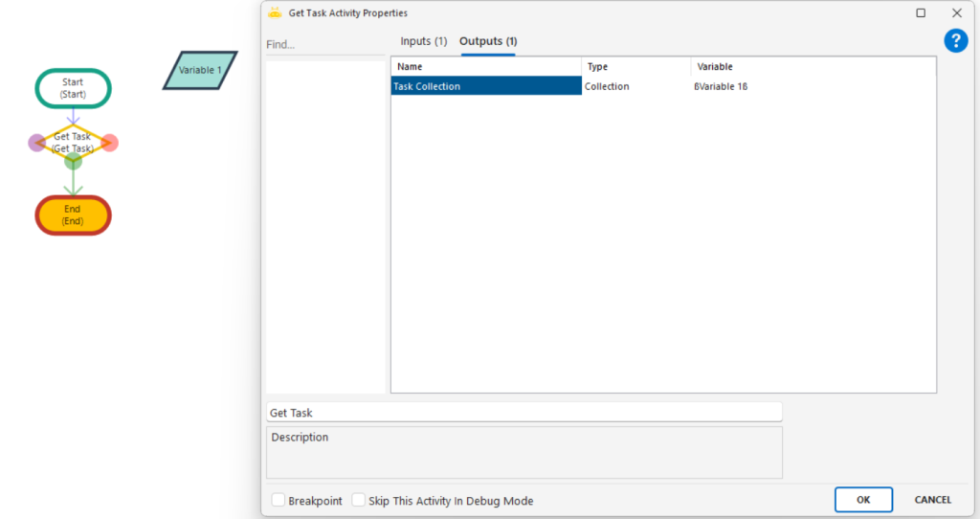Click the Description text area
This screenshot has width=980, height=519.
[x=523, y=452]
